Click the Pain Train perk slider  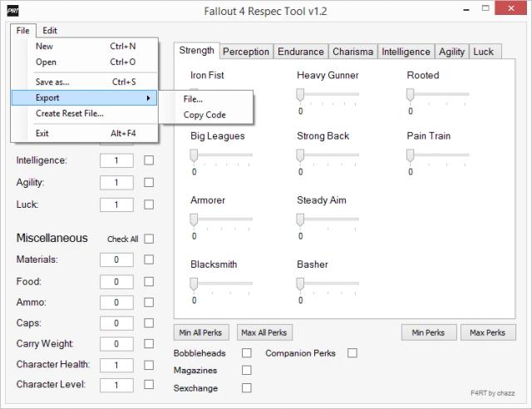tap(438, 155)
